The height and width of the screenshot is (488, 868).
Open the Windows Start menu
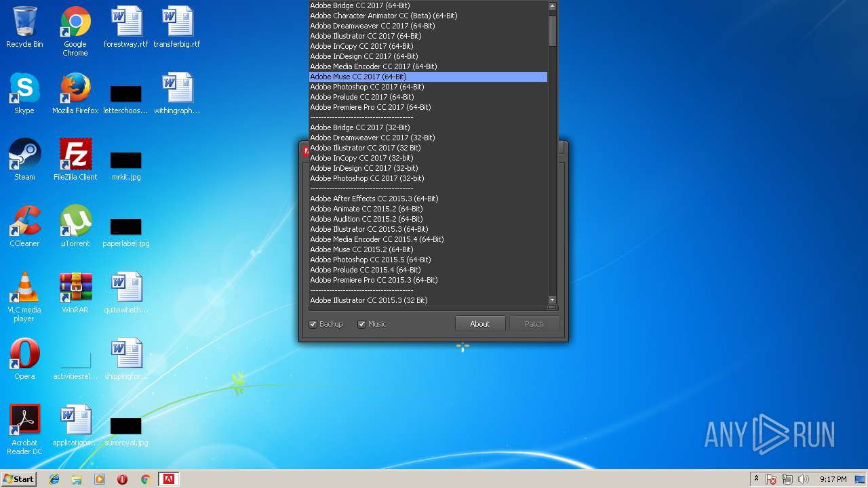(19, 479)
